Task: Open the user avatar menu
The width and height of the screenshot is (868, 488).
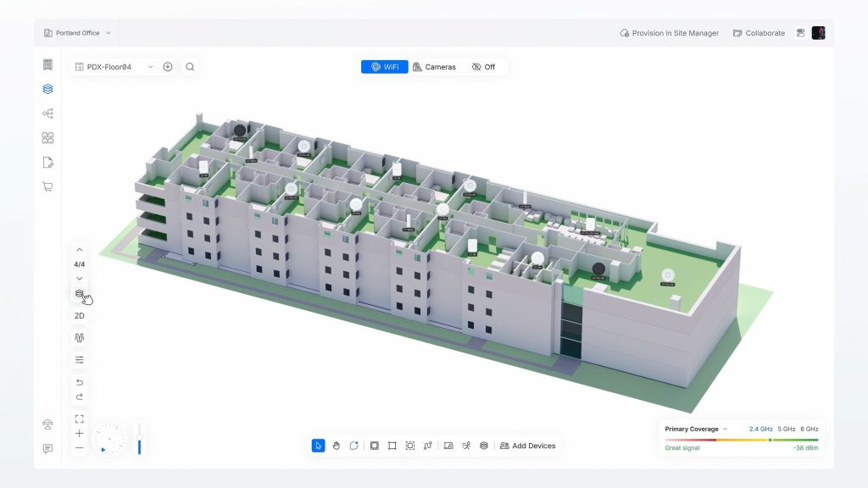Action: coord(818,33)
